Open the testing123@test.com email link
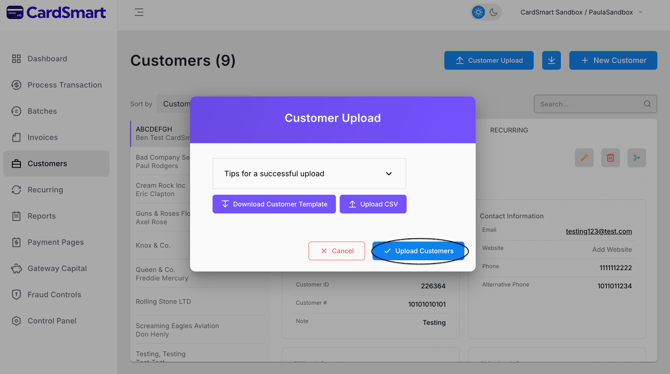The width and height of the screenshot is (670, 374). tap(599, 231)
